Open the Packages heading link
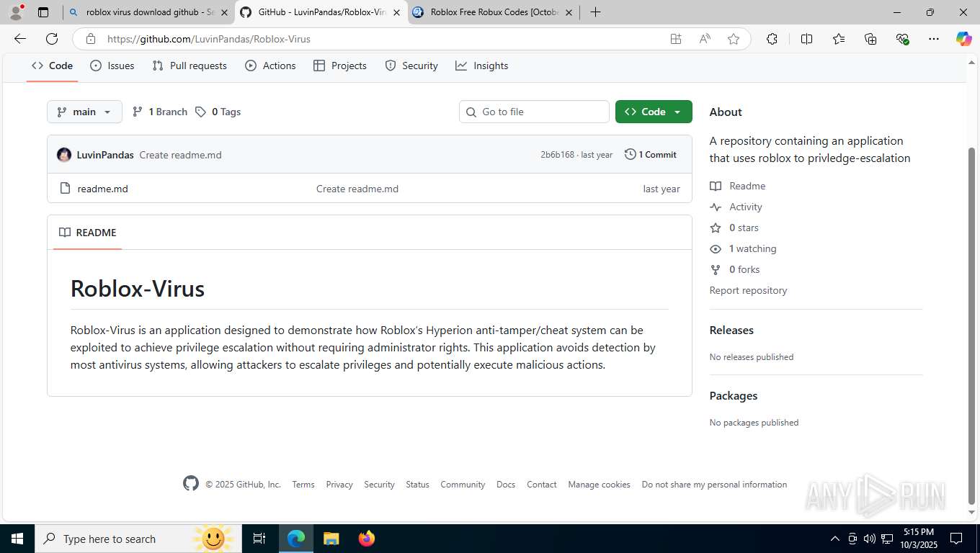This screenshot has width=980, height=553. pos(734,395)
